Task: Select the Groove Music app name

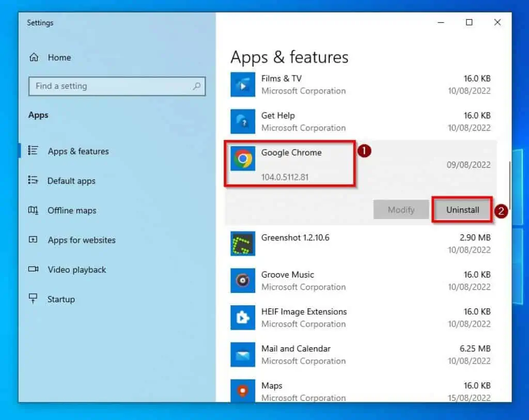Action: coord(287,275)
